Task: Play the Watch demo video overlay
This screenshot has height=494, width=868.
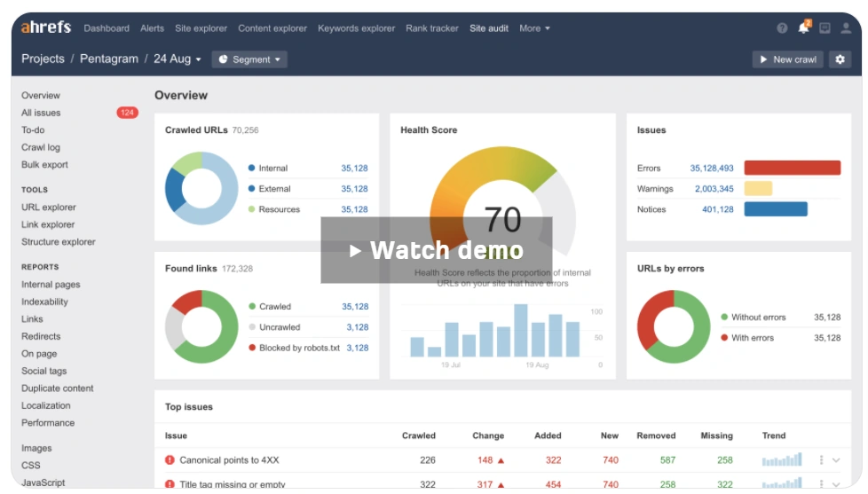Action: (437, 250)
